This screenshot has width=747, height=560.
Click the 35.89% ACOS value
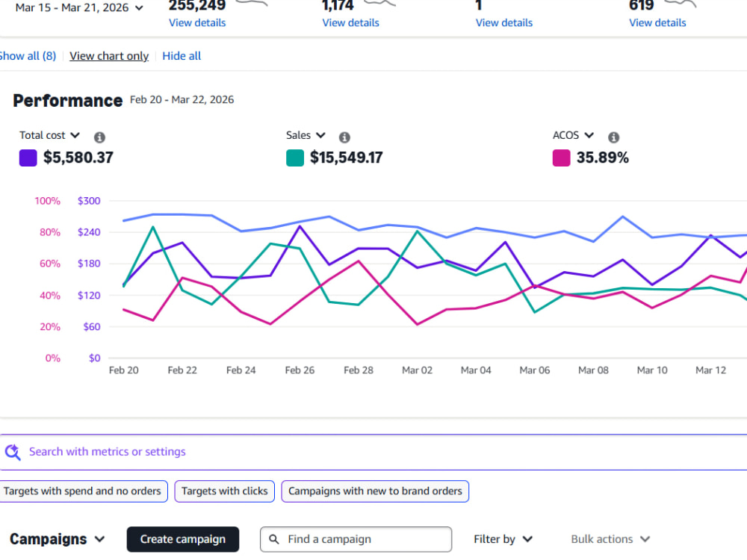point(603,158)
